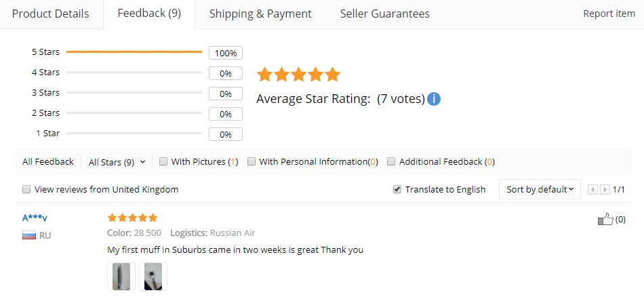
Task: Expand the Sort by default dropdown
Action: (540, 189)
